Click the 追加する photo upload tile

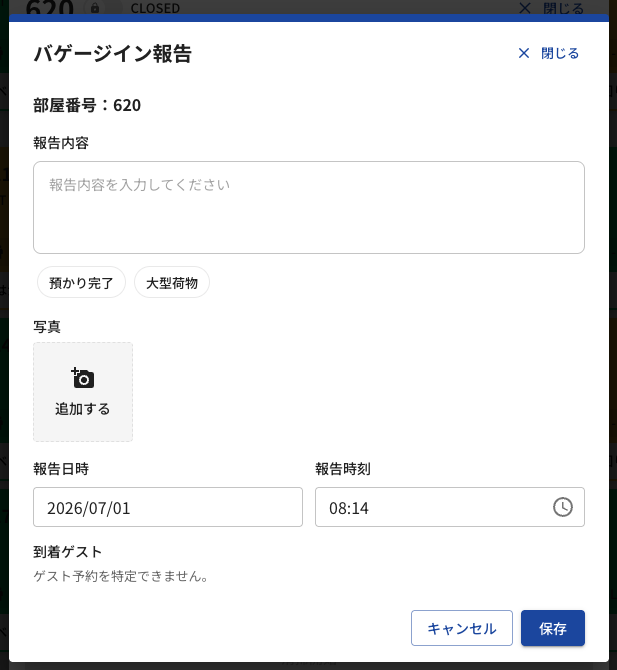[x=83, y=392]
